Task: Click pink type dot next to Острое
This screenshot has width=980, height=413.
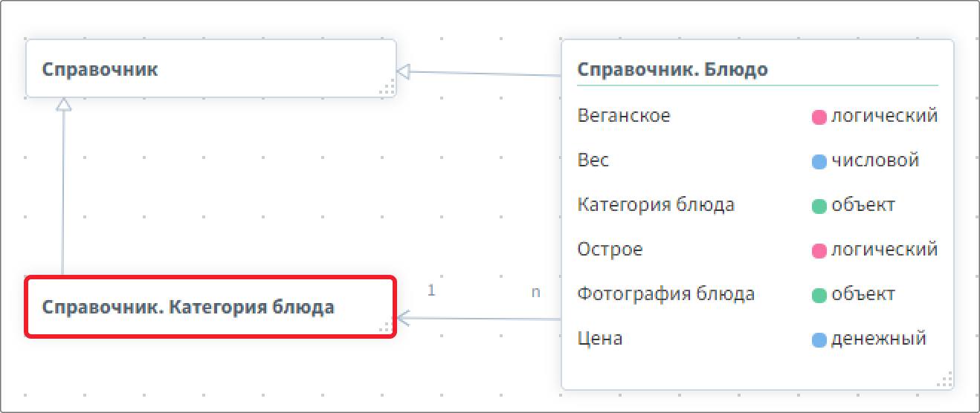Action: [x=819, y=250]
